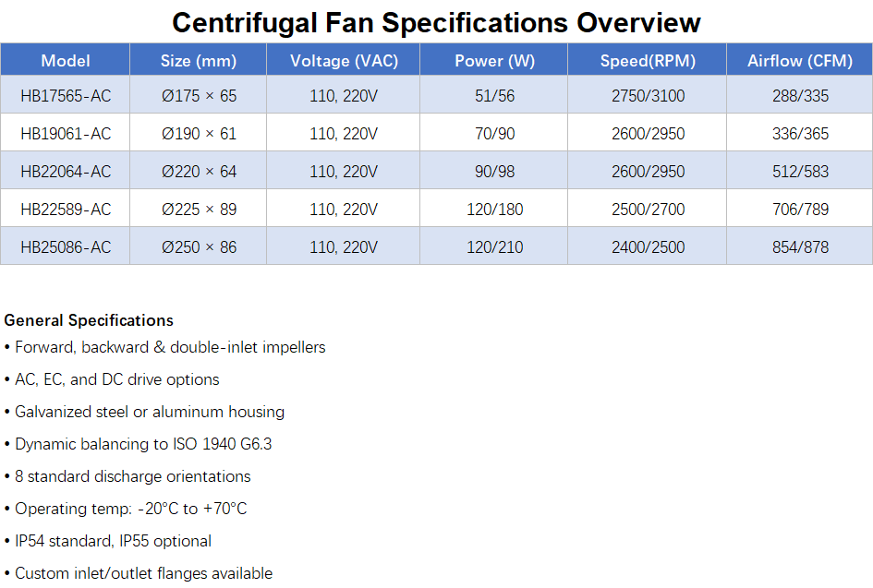873x588 pixels.
Task: Click the HB17565-AC model cell
Action: click(x=66, y=95)
